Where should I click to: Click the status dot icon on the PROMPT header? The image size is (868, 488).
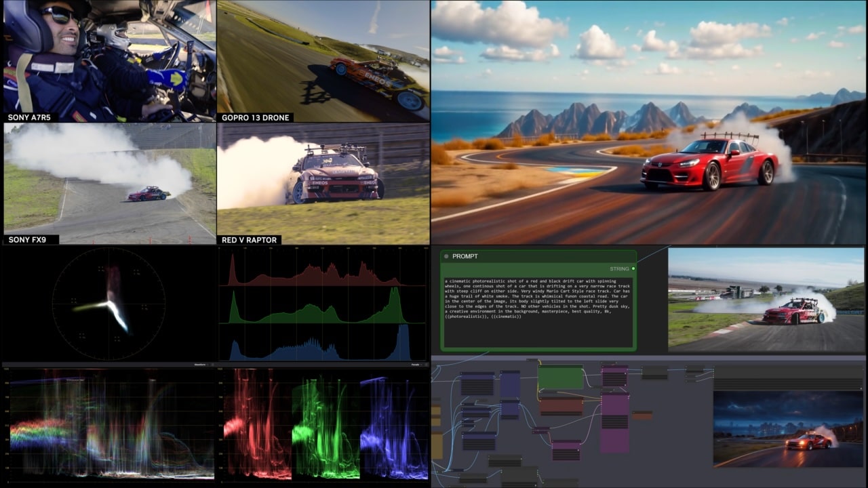point(446,257)
